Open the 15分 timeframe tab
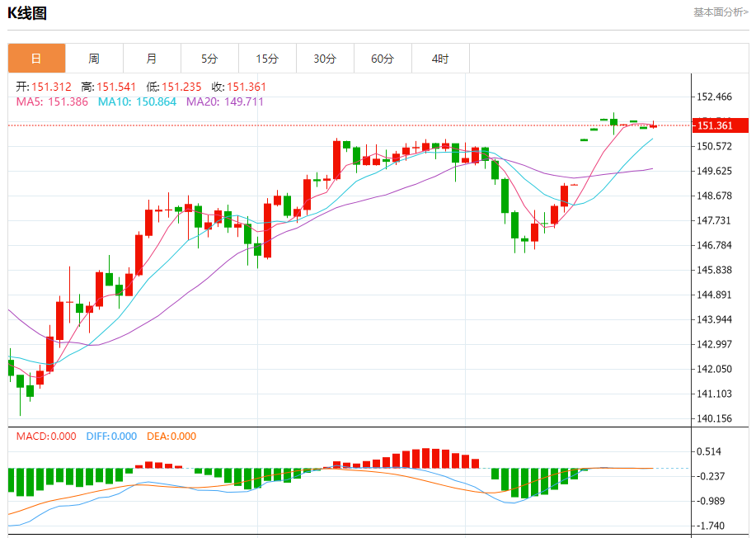756x538 pixels. click(267, 59)
